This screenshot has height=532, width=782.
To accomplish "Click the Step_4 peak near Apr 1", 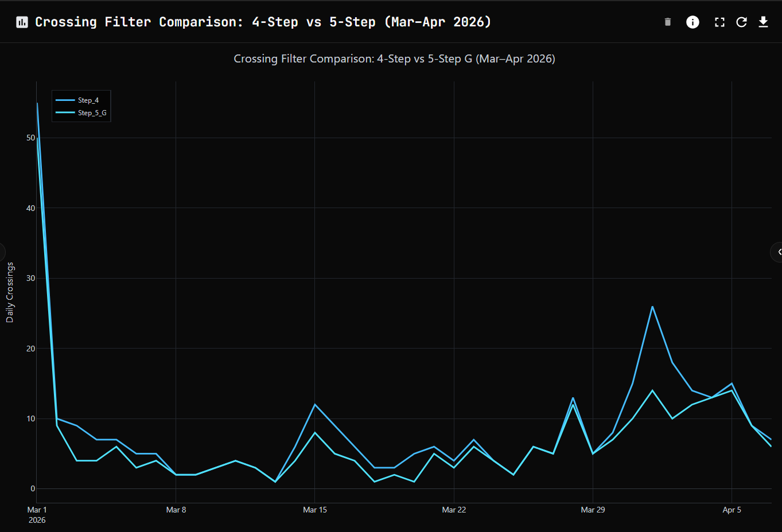I will click(x=652, y=307).
